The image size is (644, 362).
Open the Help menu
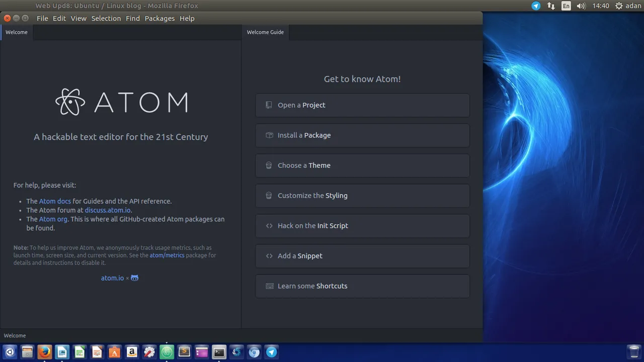click(x=187, y=18)
